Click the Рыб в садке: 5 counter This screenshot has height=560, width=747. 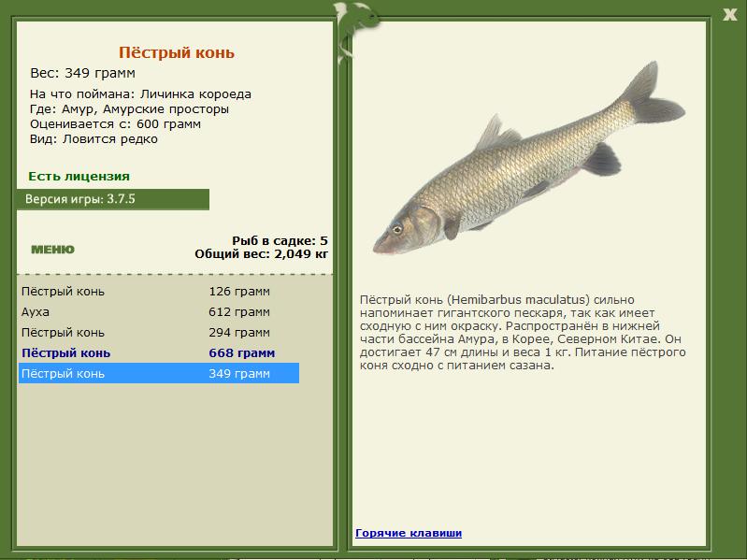(280, 240)
